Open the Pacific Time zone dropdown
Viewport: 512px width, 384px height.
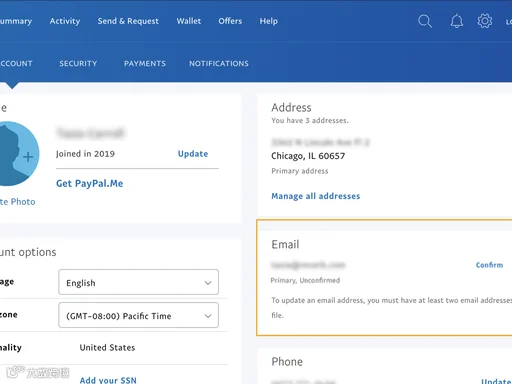click(138, 315)
